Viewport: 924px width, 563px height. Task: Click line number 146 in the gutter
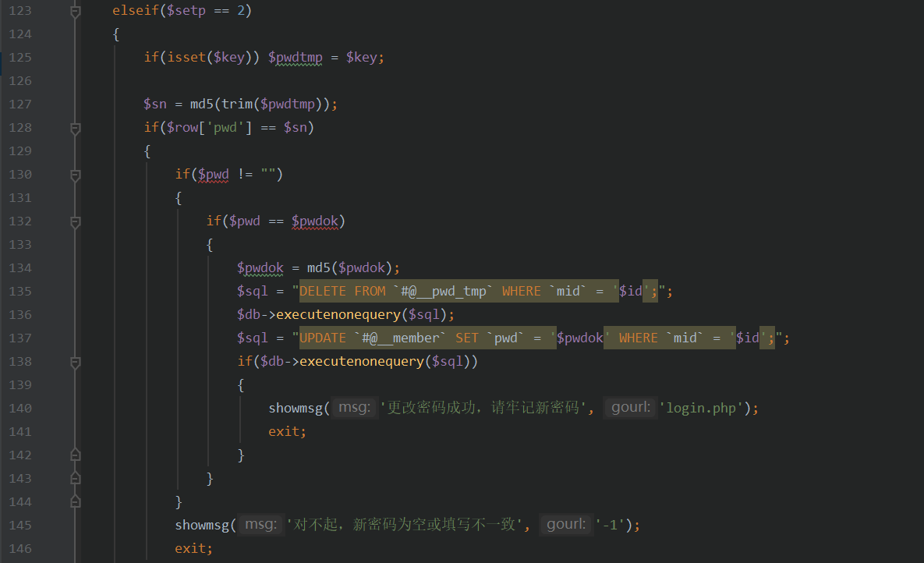pos(20,549)
